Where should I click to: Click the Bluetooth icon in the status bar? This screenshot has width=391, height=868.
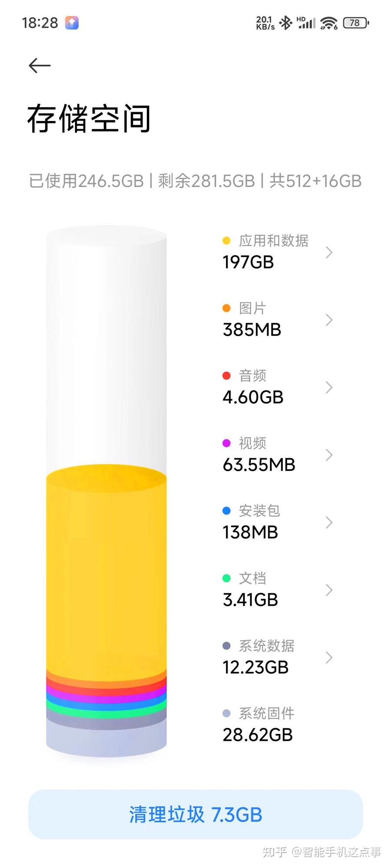point(285,23)
